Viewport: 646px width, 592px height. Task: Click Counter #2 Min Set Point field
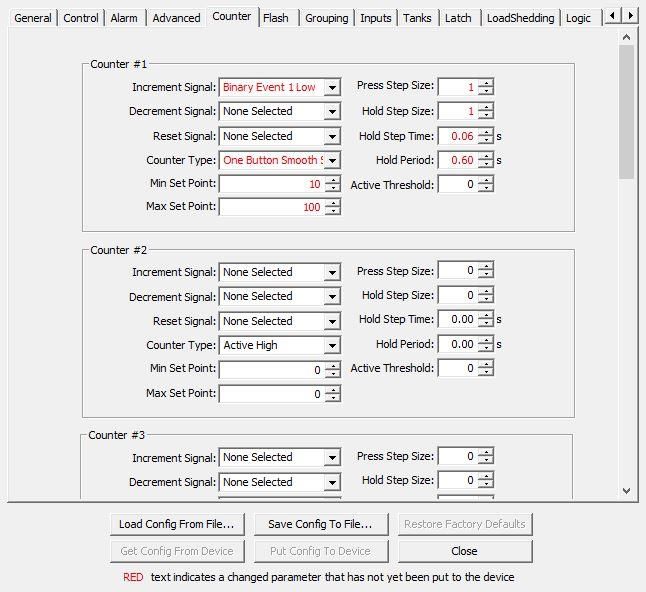(272, 370)
